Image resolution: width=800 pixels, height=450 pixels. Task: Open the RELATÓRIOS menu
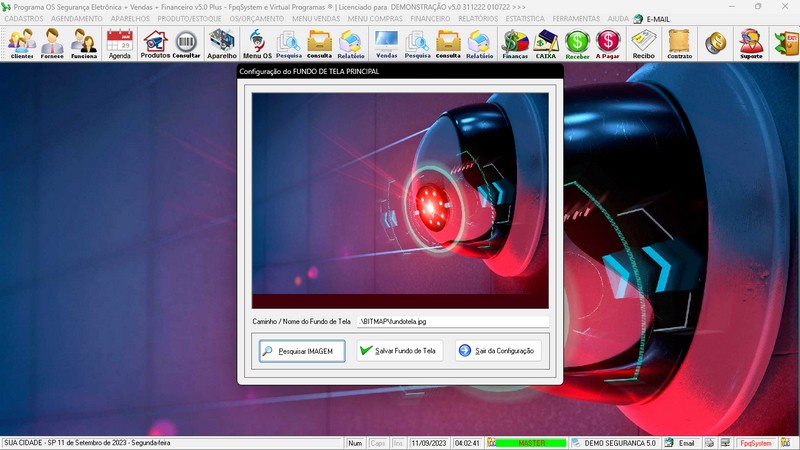(478, 18)
